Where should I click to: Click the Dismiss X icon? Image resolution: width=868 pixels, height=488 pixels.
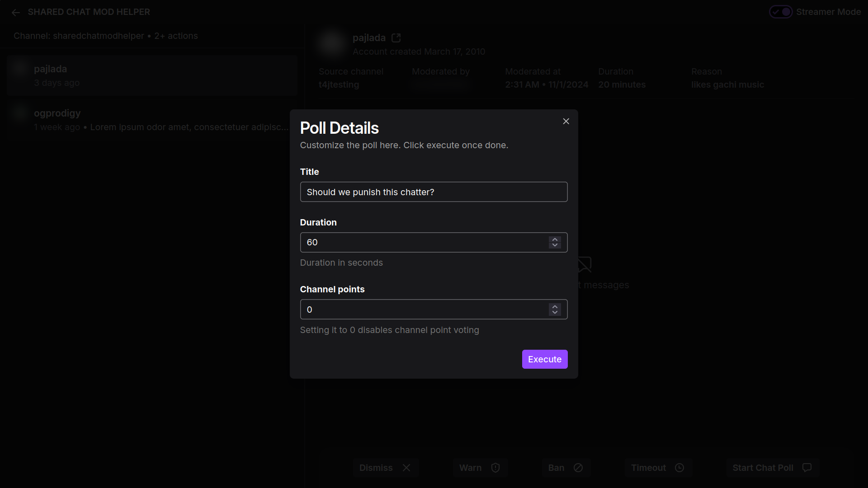406,468
